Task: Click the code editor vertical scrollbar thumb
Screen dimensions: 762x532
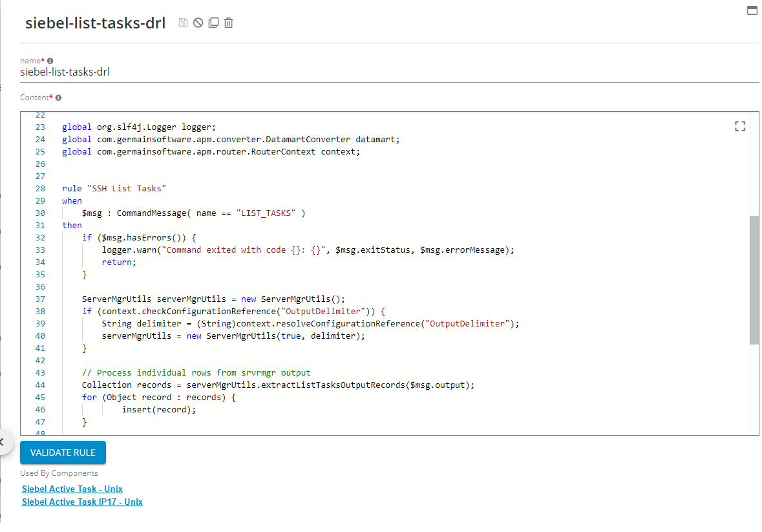Action: point(754,279)
